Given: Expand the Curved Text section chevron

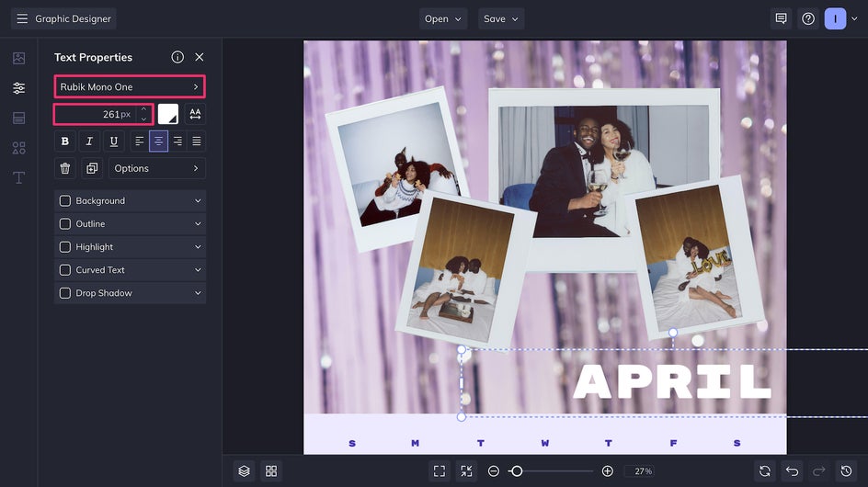Looking at the screenshot, I should point(198,270).
